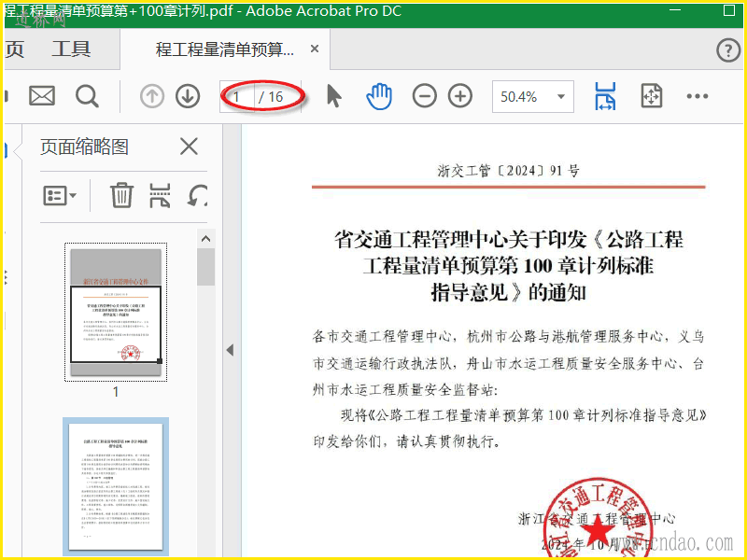Select the arrow selection tool
Image resolution: width=747 pixels, height=560 pixels.
point(334,96)
